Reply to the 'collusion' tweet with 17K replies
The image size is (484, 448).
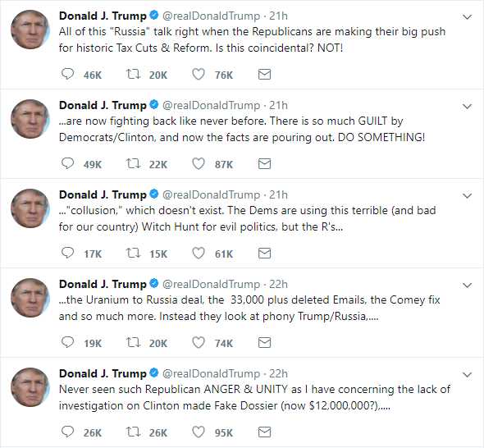[67, 254]
